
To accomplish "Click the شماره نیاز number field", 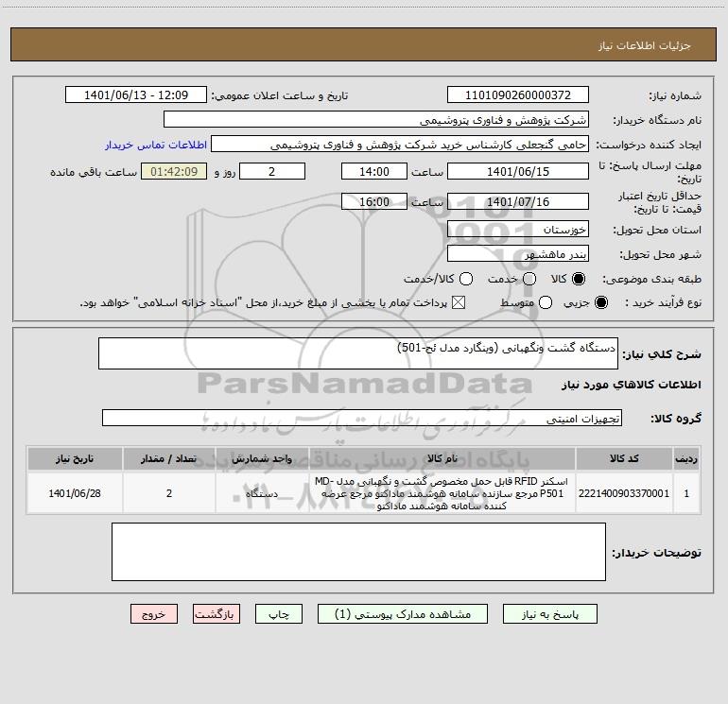I will pos(518,94).
